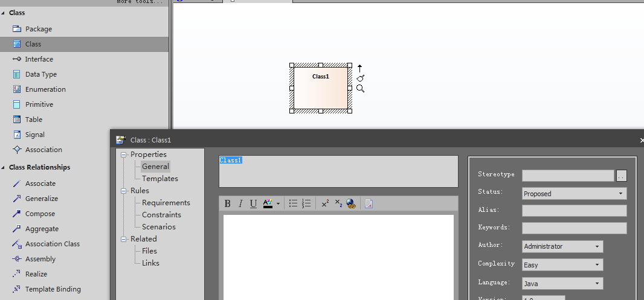Click the Alias input field
The image size is (644, 300).
pos(575,211)
